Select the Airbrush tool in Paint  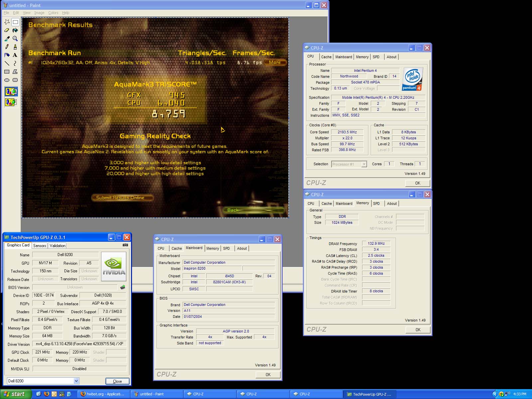click(x=7, y=55)
